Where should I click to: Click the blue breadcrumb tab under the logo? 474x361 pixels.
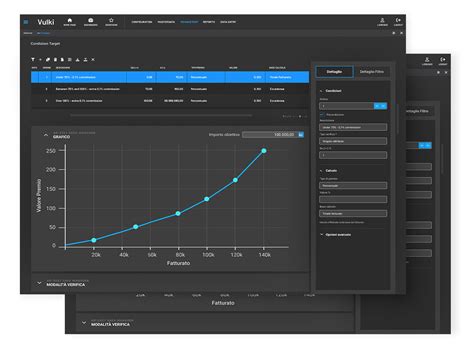(x=43, y=33)
